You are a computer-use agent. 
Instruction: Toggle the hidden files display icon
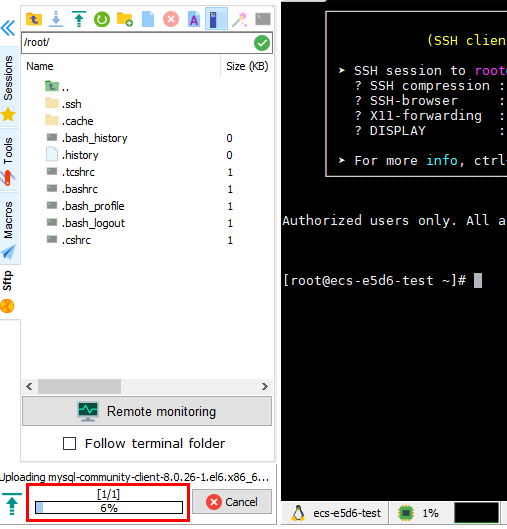point(216,19)
